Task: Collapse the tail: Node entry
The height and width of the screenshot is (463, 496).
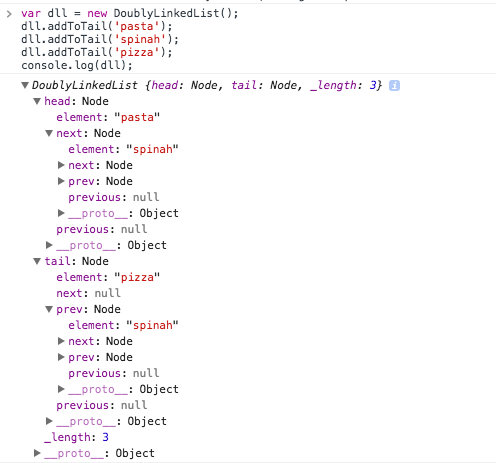Action: [37, 261]
